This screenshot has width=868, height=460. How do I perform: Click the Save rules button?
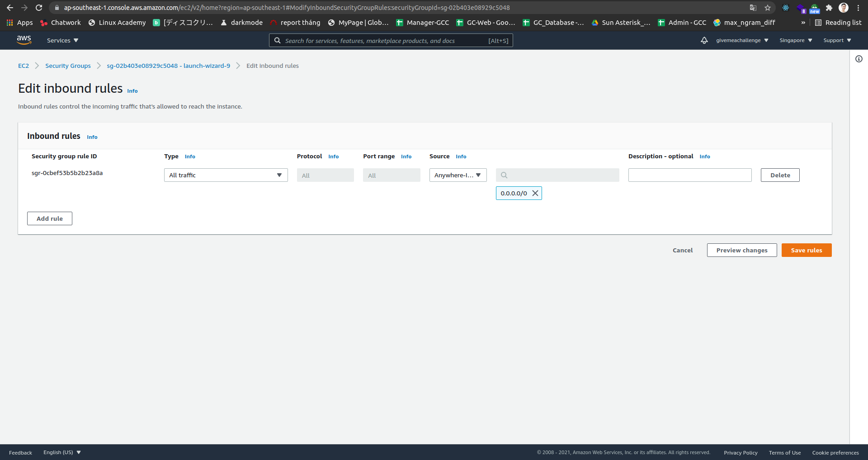pyautogui.click(x=807, y=250)
